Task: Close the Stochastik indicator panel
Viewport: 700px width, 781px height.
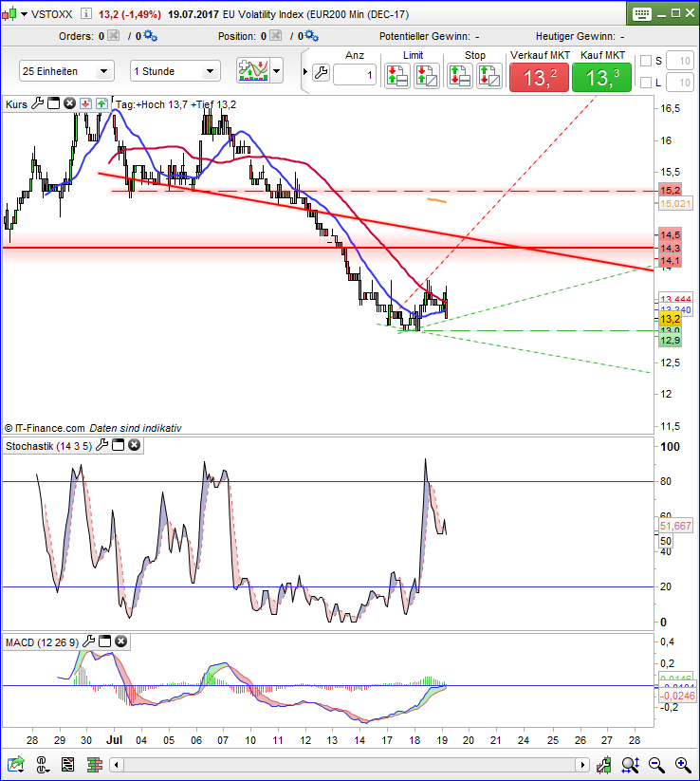Action: pyautogui.click(x=135, y=445)
